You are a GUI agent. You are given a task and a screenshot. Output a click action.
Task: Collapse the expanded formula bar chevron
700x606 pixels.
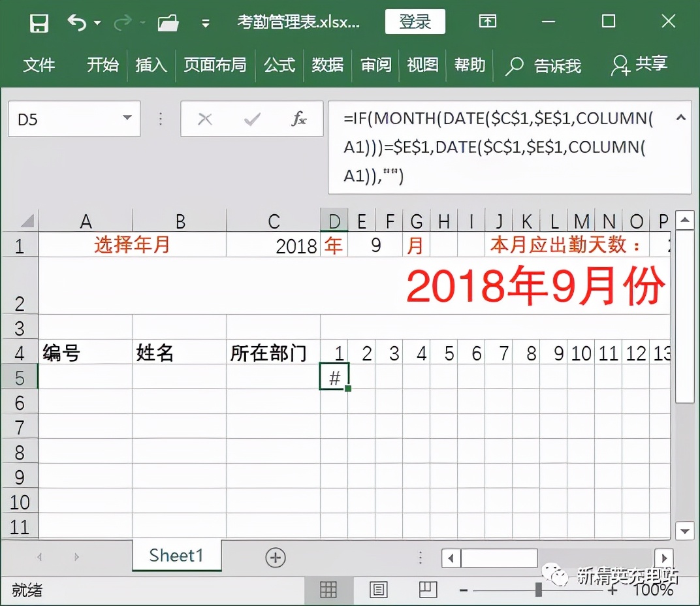pos(681,118)
